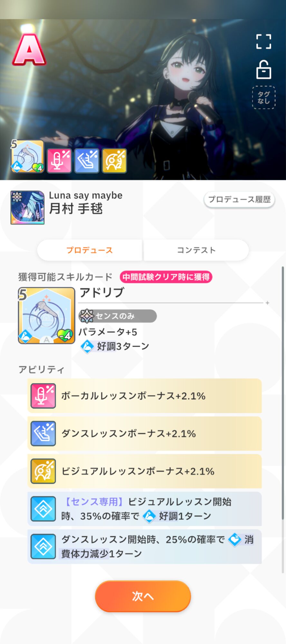Tap the センスのみ plan badge
Image resolution: width=286 pixels, height=644 pixels.
[118, 316]
